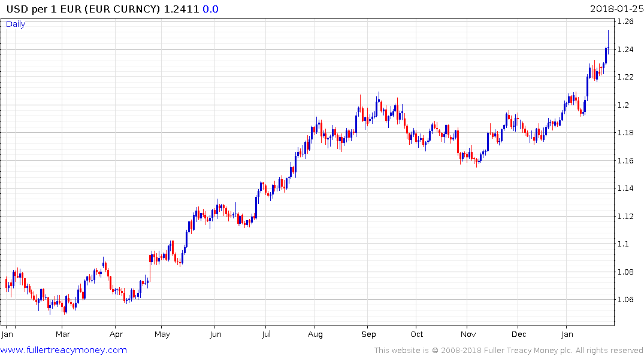The width and height of the screenshot is (644, 359).
Task: Click the 1.2 y-axis label
Action: point(623,105)
